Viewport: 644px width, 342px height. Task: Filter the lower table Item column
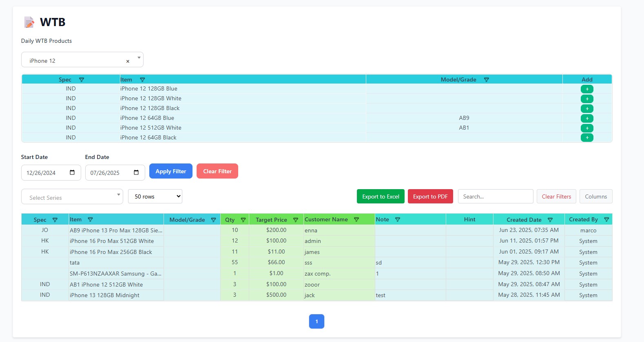pyautogui.click(x=91, y=219)
